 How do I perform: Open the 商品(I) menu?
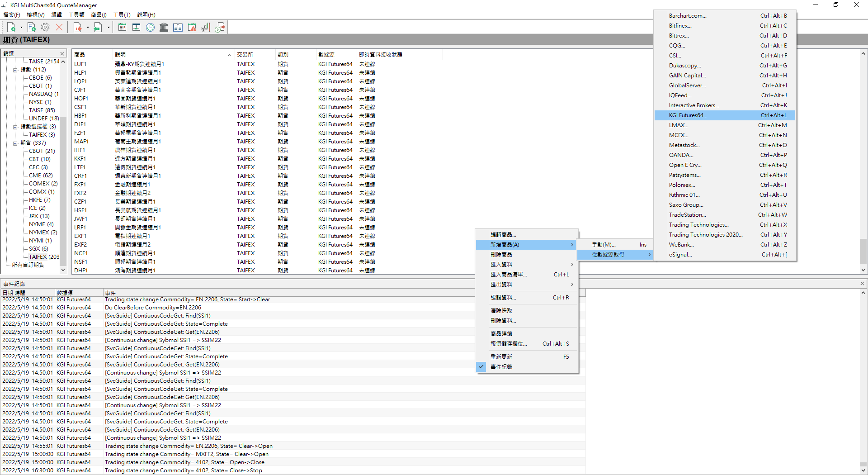(x=99, y=15)
